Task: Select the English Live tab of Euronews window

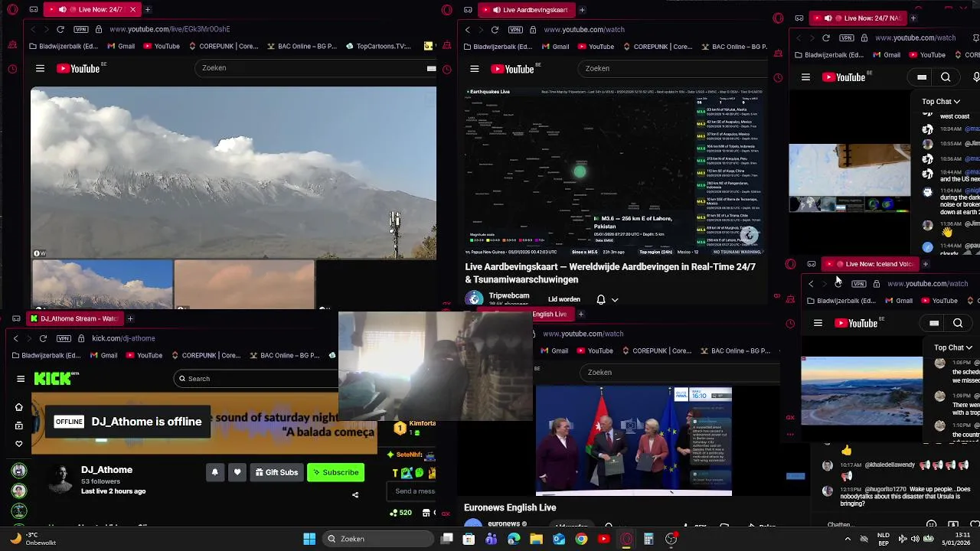Action: 549,314
